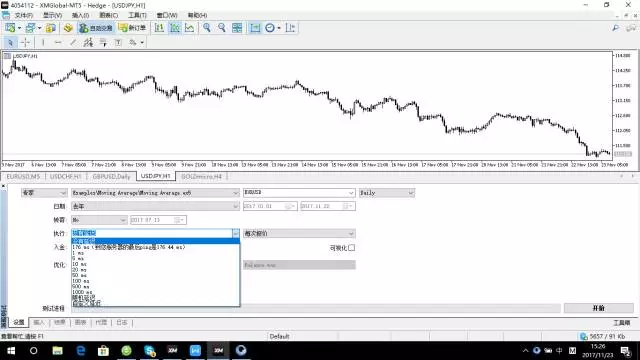640x360 pixels.
Task: Tick the 可视化 visualization checkbox
Action: point(351,248)
